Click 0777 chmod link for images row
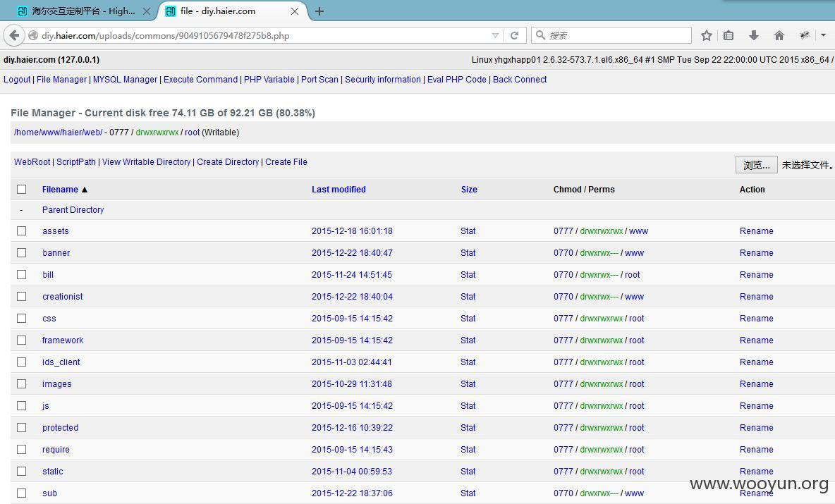The image size is (835, 504). click(563, 383)
